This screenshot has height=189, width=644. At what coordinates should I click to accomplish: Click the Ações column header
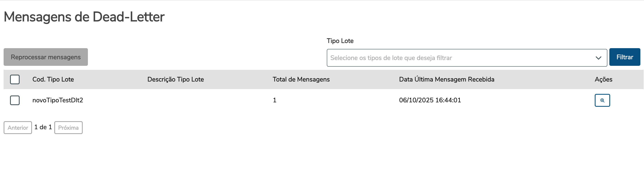(603, 79)
